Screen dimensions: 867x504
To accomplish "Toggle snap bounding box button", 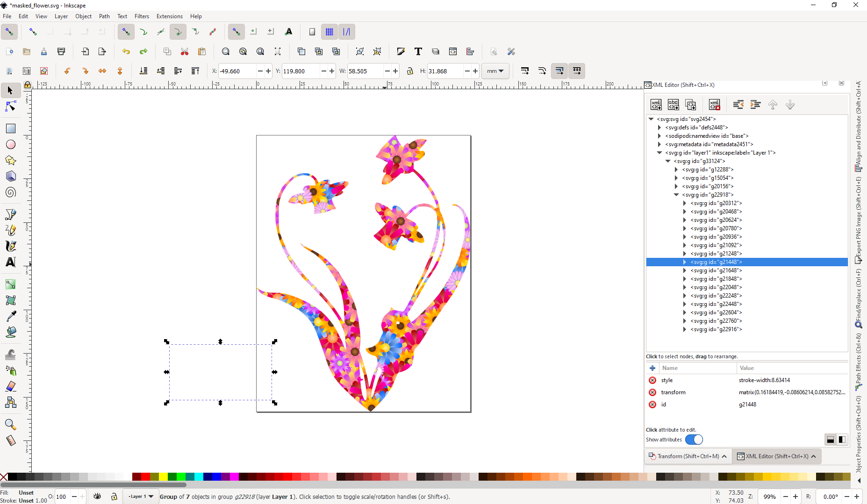I will (x=33, y=32).
